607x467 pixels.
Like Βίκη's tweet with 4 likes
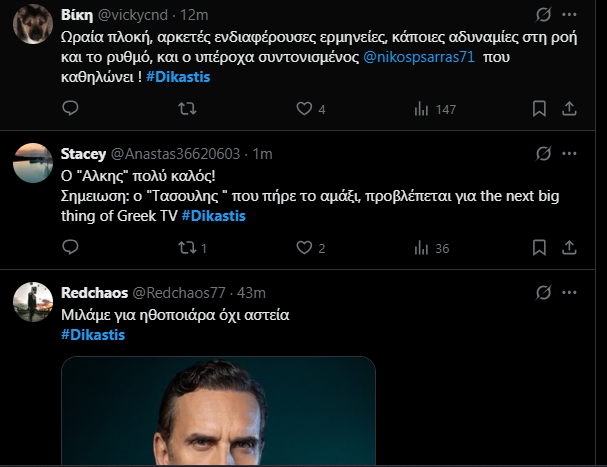[303, 109]
